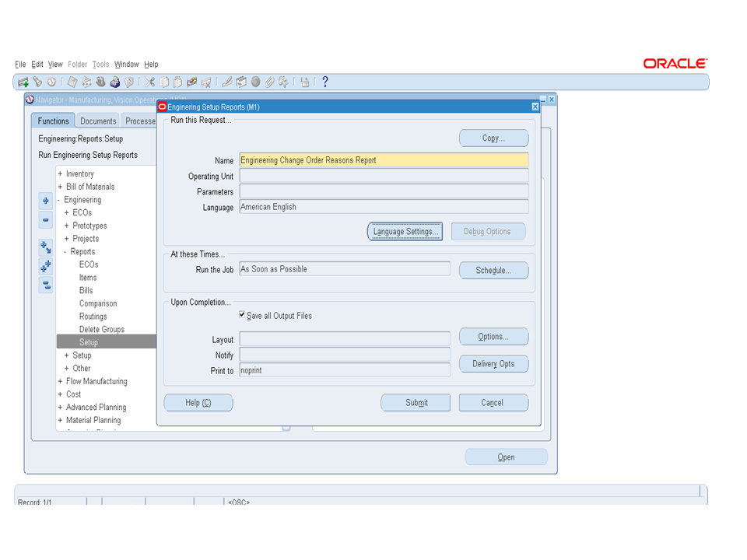Expand the Inventory tree node
This screenshot has height=560, width=747.
60,174
